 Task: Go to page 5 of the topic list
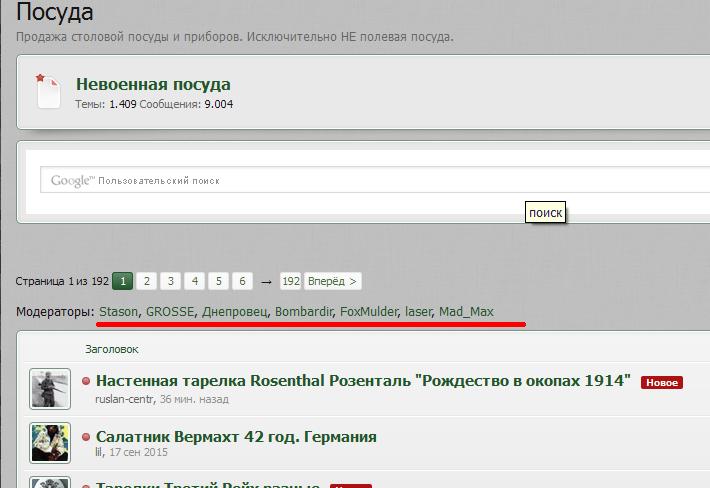click(218, 281)
